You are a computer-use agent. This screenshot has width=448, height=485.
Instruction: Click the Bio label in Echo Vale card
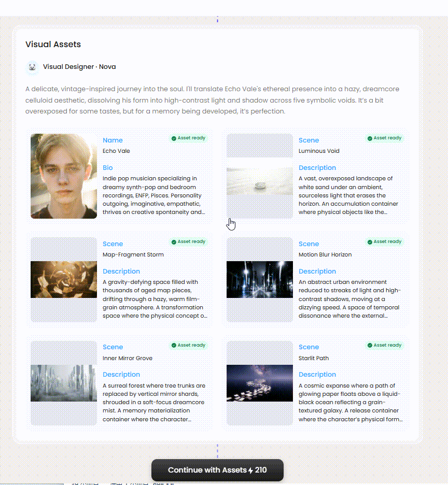coord(108,168)
